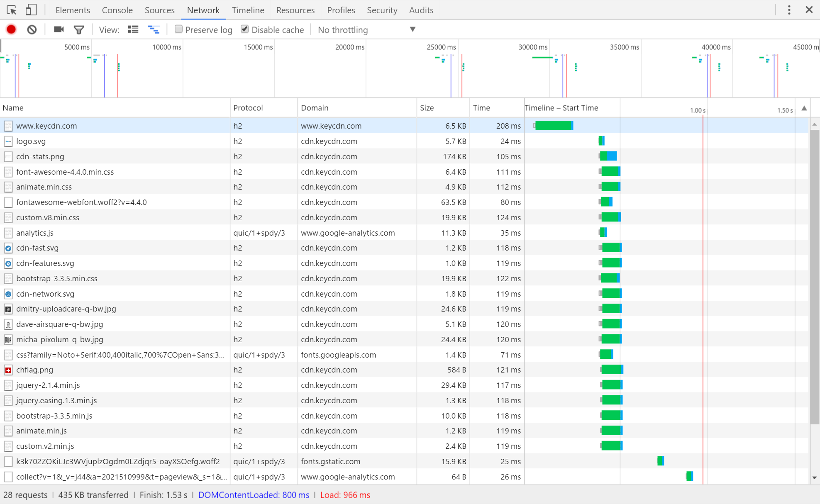Screen dimensions: 820x504
Task: Select the k3k702ZOKiLJc3 woff2 font request
Action: coord(405,462)
